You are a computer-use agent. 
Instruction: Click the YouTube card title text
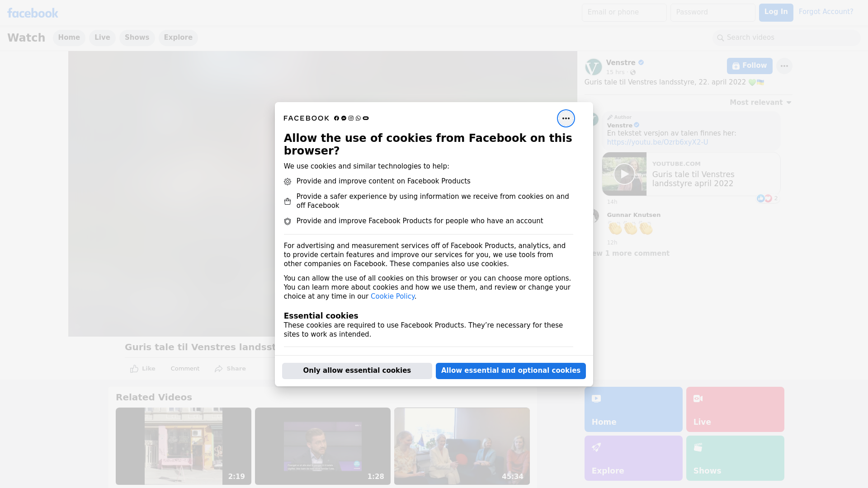[x=693, y=179]
